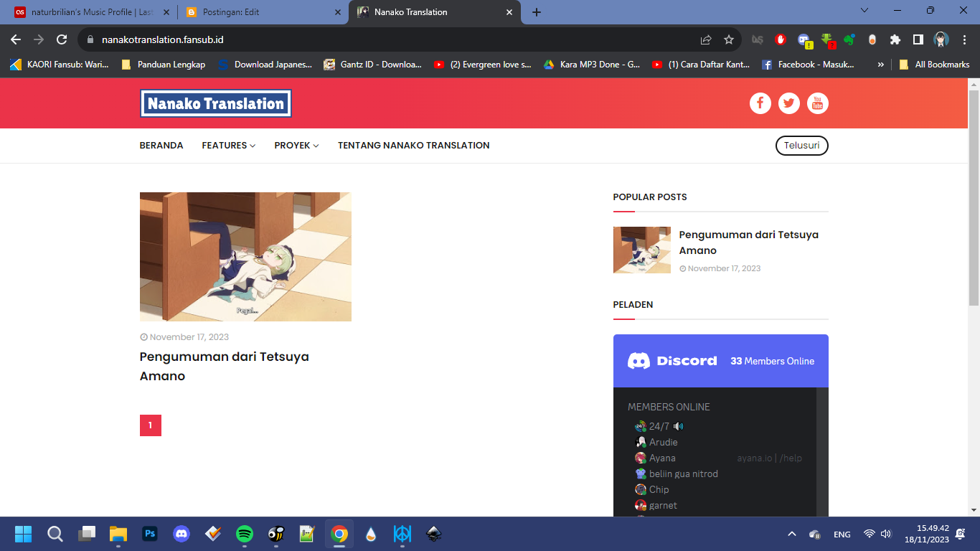Viewport: 980px width, 551px height.
Task: Switch to the Postingan: Edit tab
Action: pos(262,12)
